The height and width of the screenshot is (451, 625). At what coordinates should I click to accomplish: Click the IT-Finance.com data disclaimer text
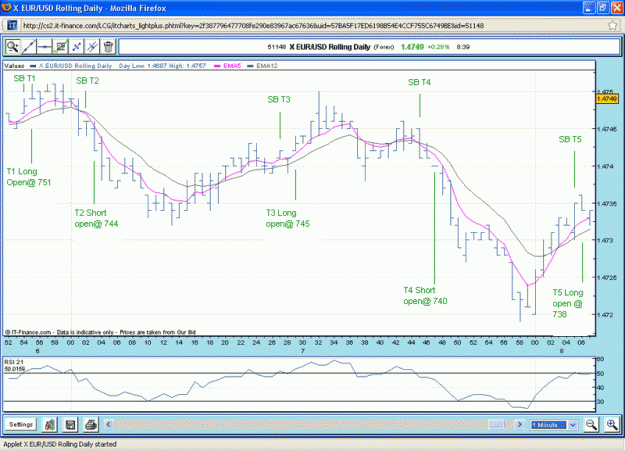pos(100,332)
